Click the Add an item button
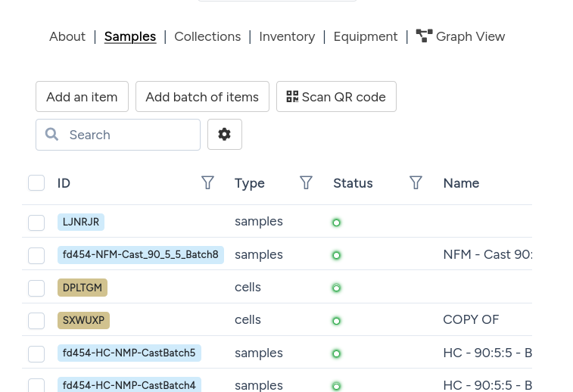The width and height of the screenshot is (573, 392). click(x=82, y=97)
